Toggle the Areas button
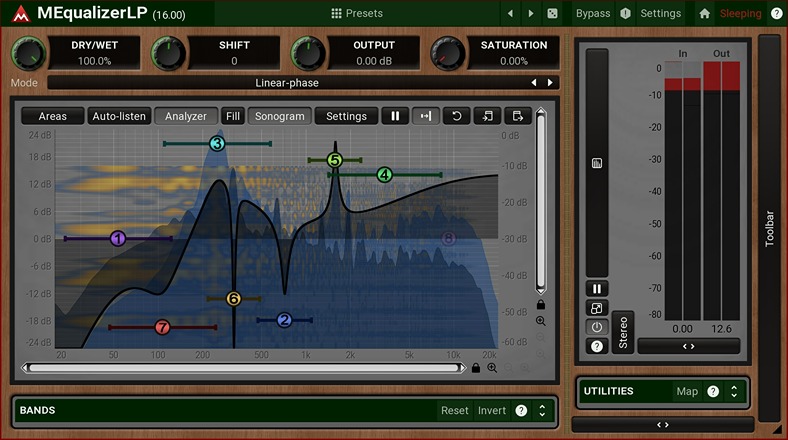 tap(52, 116)
